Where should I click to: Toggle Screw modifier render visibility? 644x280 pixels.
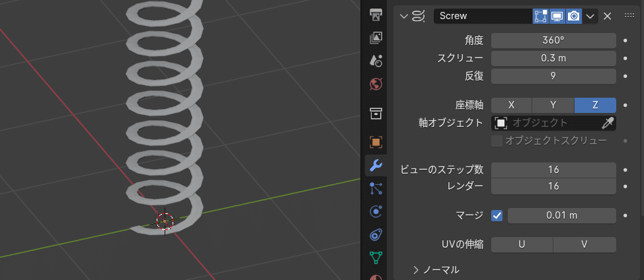[x=573, y=17]
